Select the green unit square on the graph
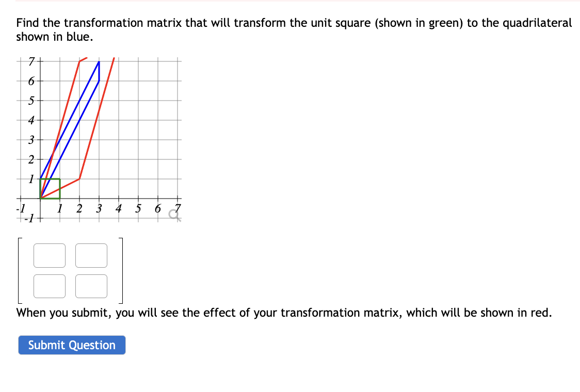 [x=50, y=190]
